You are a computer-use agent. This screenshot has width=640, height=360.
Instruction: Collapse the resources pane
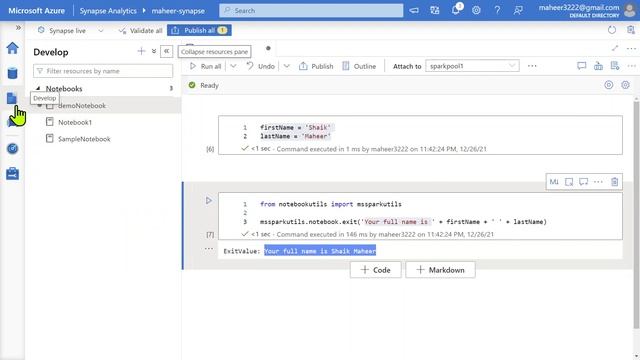point(167,51)
